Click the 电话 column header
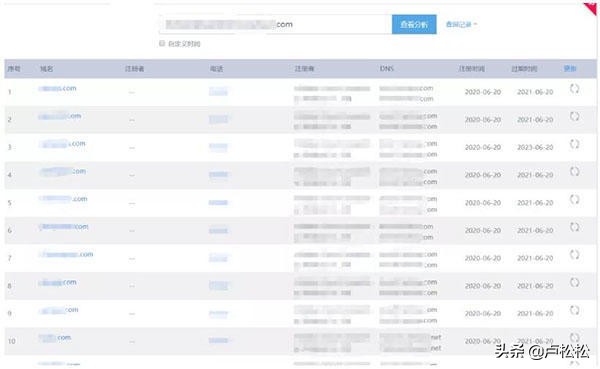 pyautogui.click(x=216, y=69)
